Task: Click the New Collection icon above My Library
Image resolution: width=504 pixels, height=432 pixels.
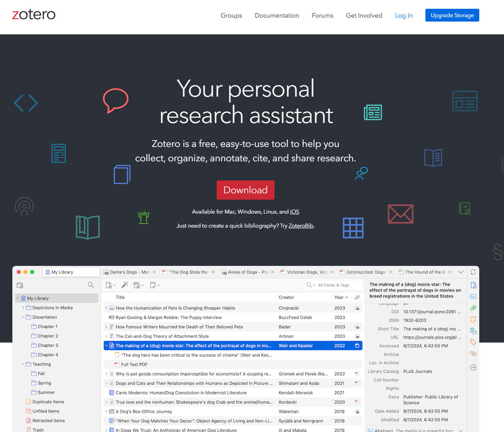Action: [x=20, y=285]
